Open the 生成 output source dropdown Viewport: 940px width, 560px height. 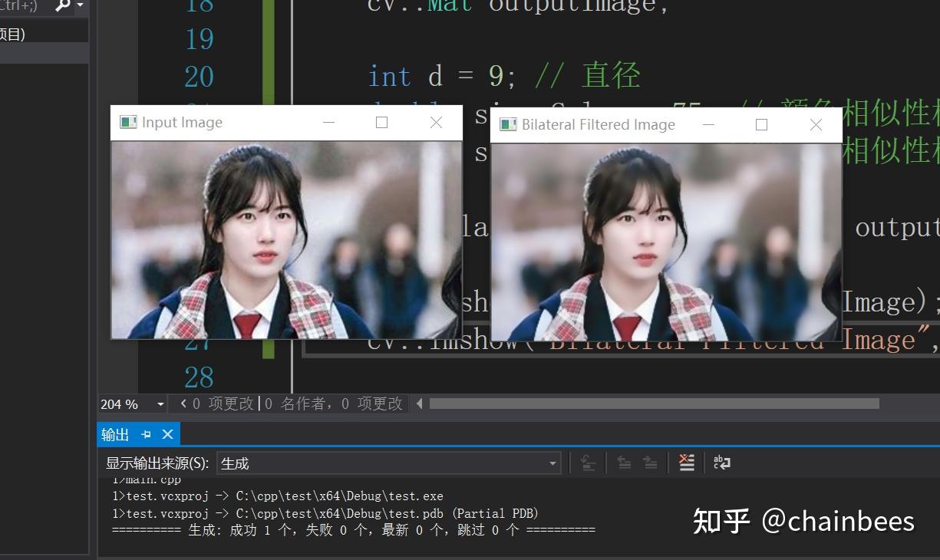[552, 463]
